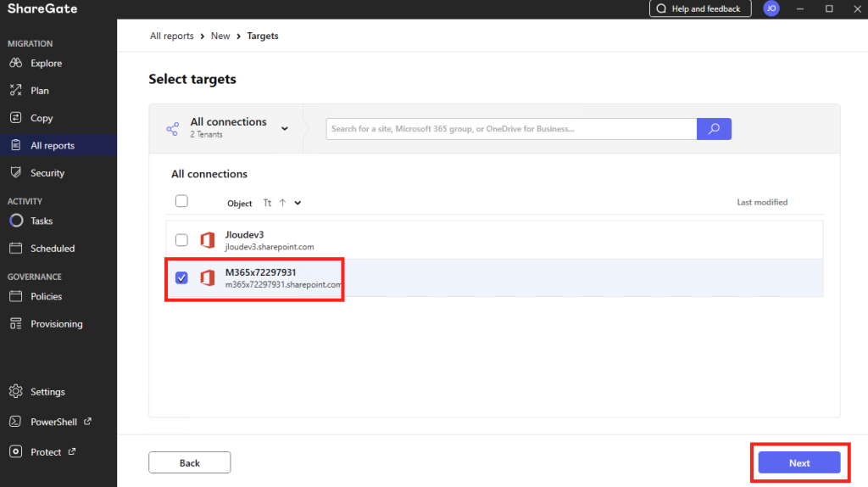This screenshot has height=487, width=868.
Task: Click the Back button
Action: point(189,462)
